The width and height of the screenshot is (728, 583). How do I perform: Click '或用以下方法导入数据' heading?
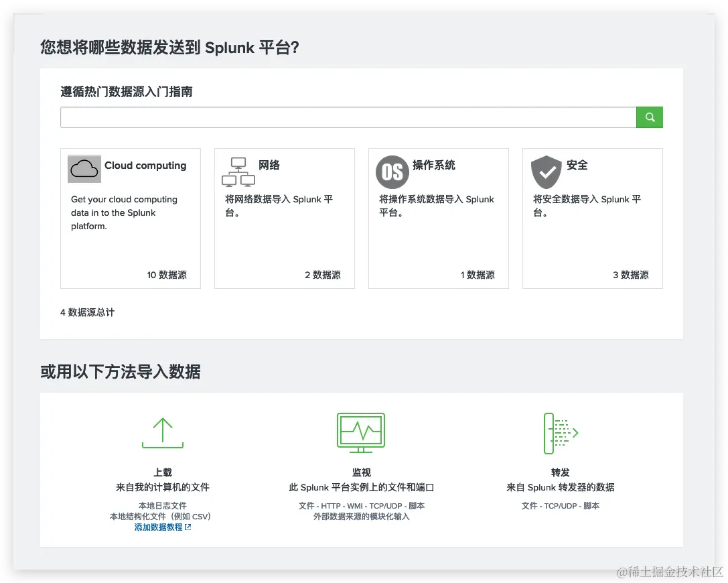point(121,372)
